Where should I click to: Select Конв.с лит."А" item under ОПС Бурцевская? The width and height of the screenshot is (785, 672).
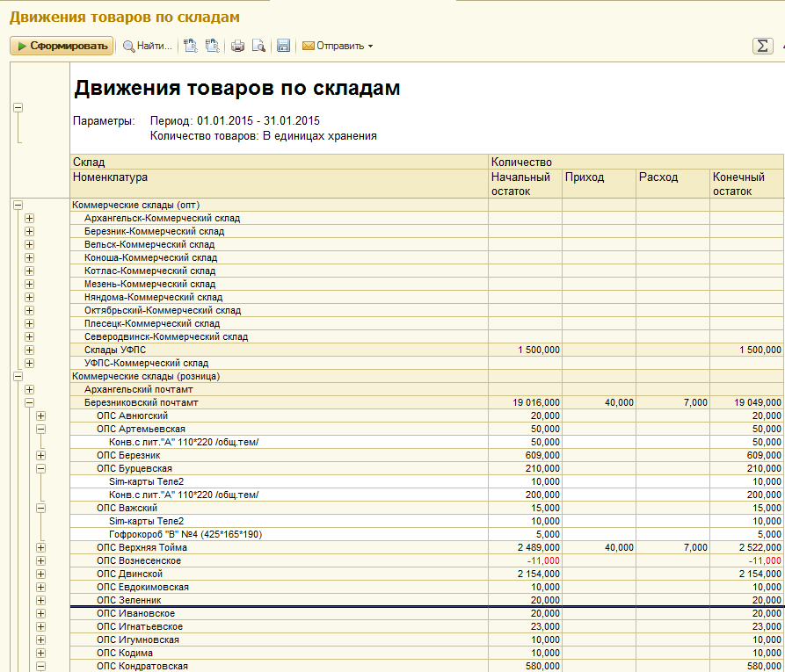[184, 495]
